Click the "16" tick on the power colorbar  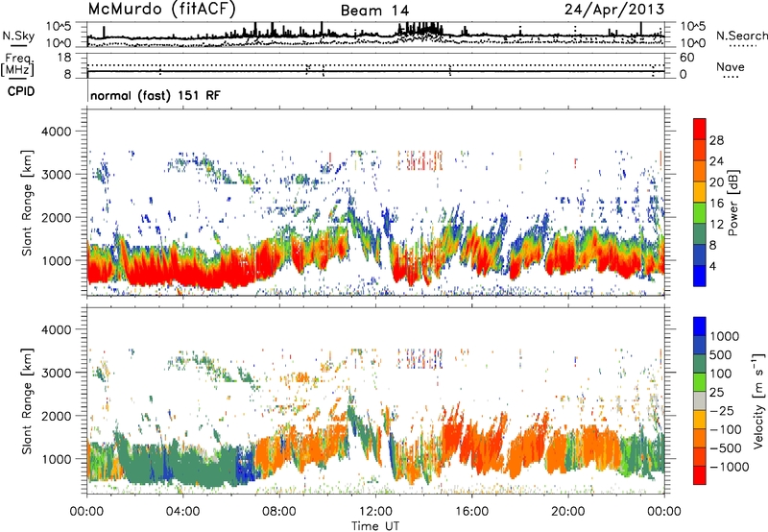click(x=716, y=204)
